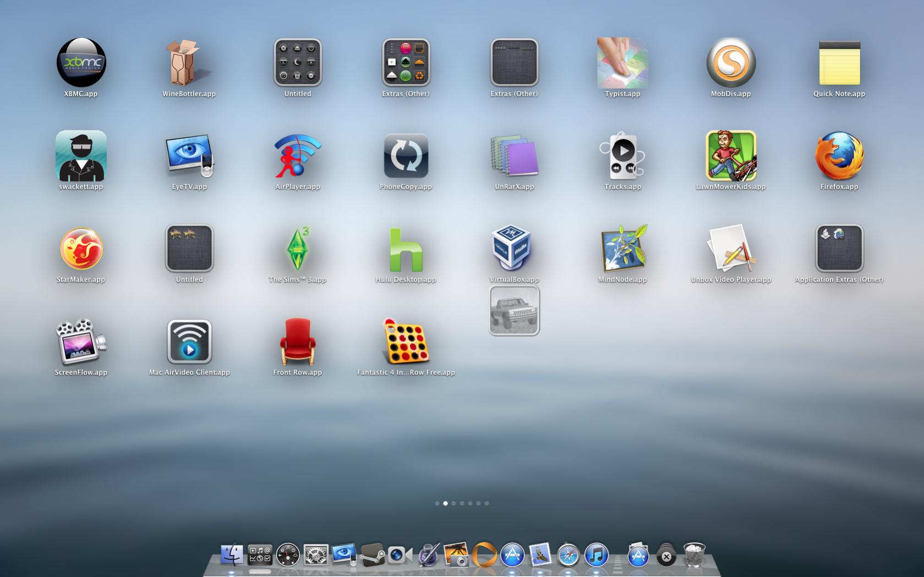Open EyeTV.app in Launchpad grid

(x=189, y=156)
